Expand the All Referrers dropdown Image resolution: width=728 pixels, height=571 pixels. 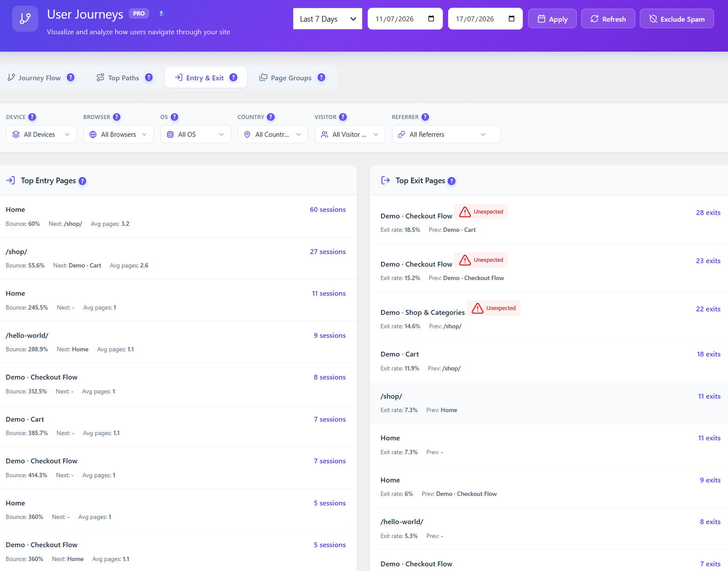tap(446, 135)
